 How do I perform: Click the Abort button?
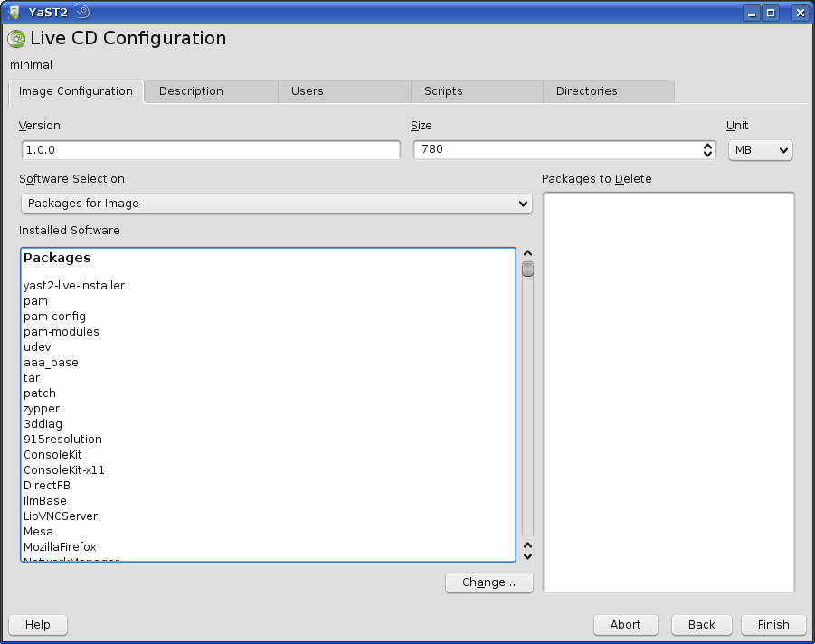625,625
